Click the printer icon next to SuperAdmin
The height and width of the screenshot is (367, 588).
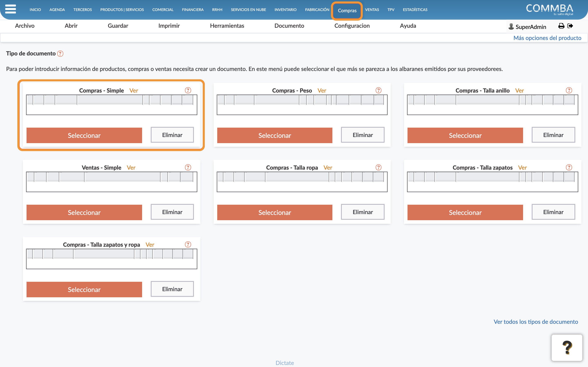(x=561, y=26)
